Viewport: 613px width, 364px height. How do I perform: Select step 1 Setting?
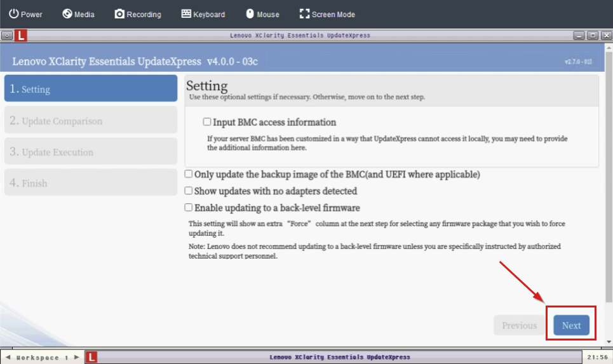point(91,88)
